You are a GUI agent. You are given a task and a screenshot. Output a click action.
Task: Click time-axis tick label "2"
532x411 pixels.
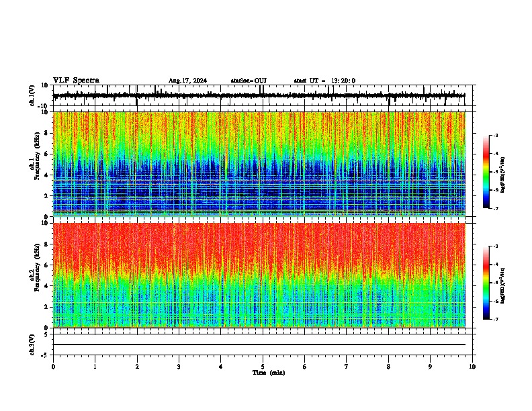137,367
